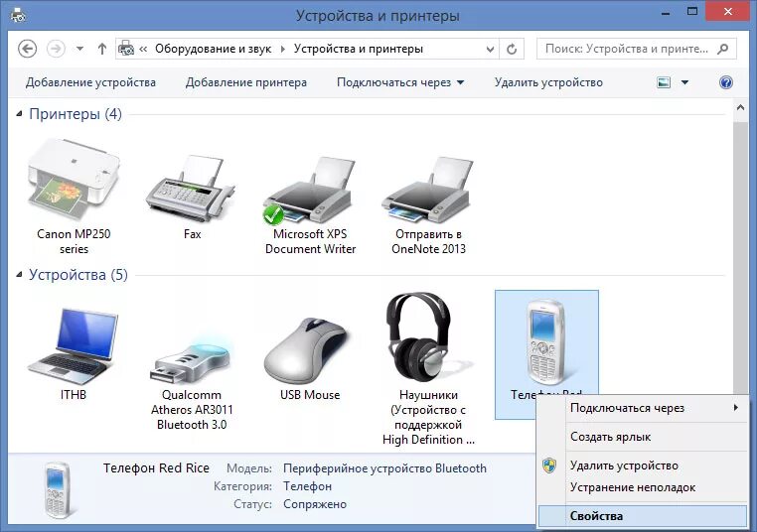Choose 'Свойства' in context menu
The image size is (757, 532).
pyautogui.click(x=643, y=516)
